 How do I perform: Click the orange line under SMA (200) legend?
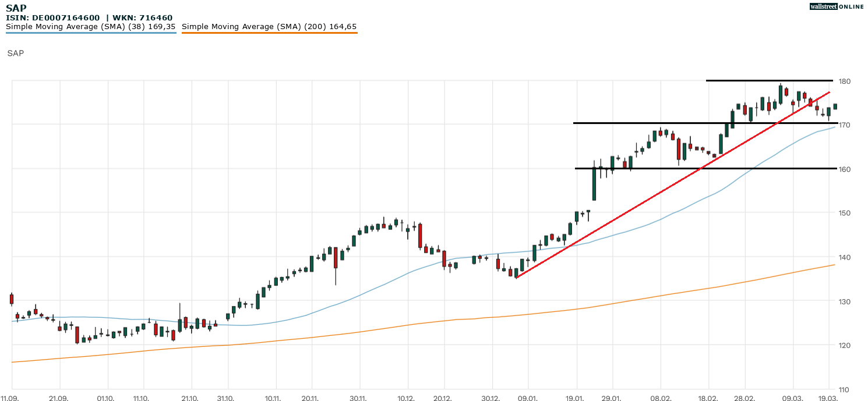point(269,33)
